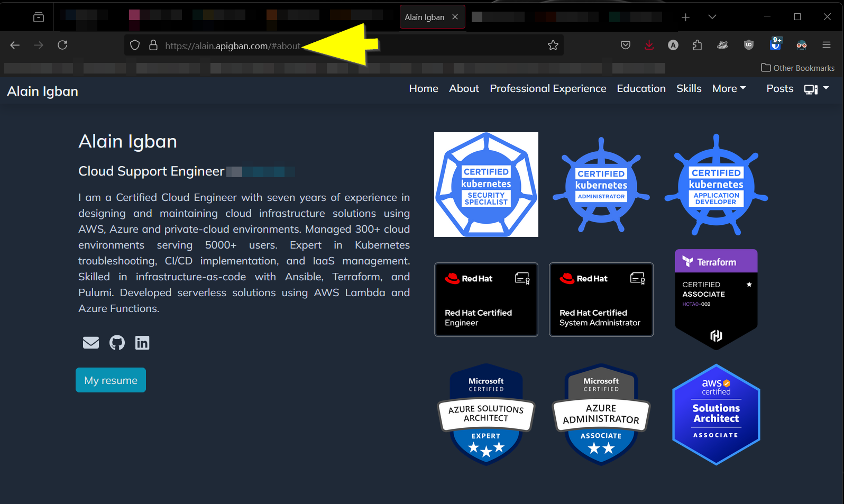Reload the page with the refresh icon

[x=62, y=45]
